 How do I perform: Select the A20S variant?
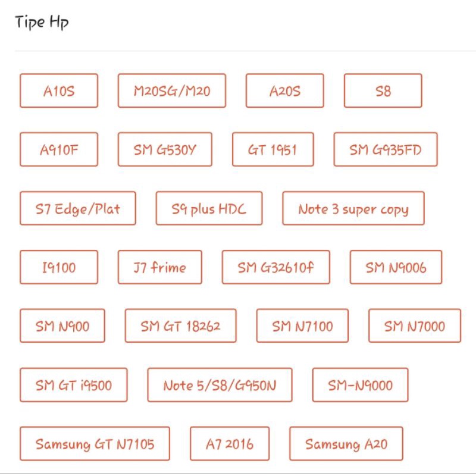pos(285,90)
